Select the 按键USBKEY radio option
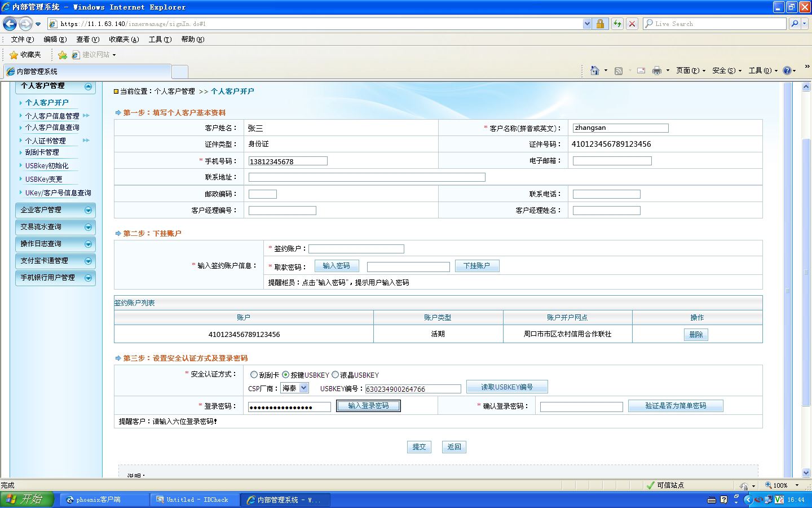 pos(286,375)
